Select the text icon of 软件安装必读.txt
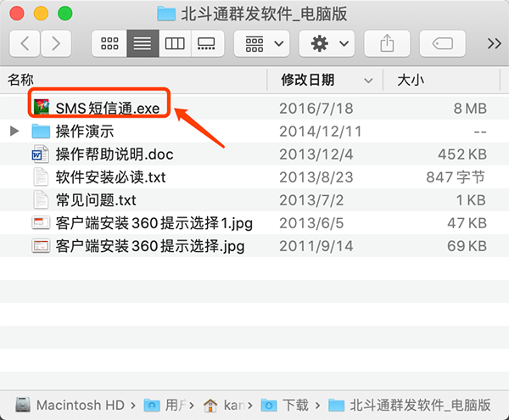The width and height of the screenshot is (509, 420). [x=41, y=176]
